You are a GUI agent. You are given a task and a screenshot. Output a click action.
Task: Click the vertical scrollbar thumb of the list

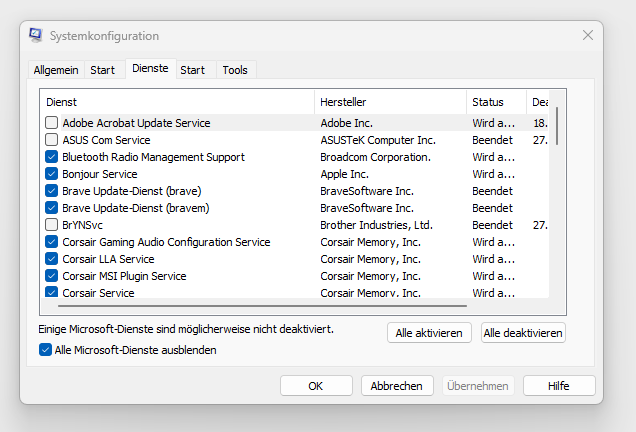pyautogui.click(x=557, y=126)
